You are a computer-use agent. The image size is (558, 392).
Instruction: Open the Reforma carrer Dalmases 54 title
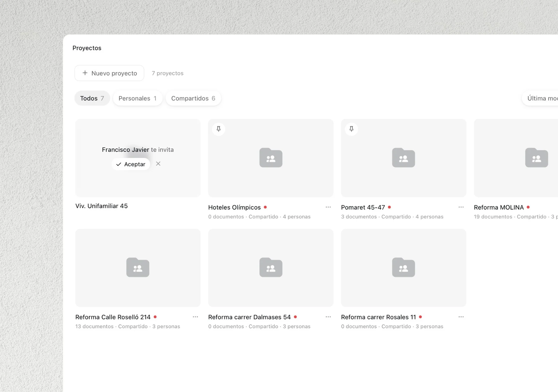250,317
